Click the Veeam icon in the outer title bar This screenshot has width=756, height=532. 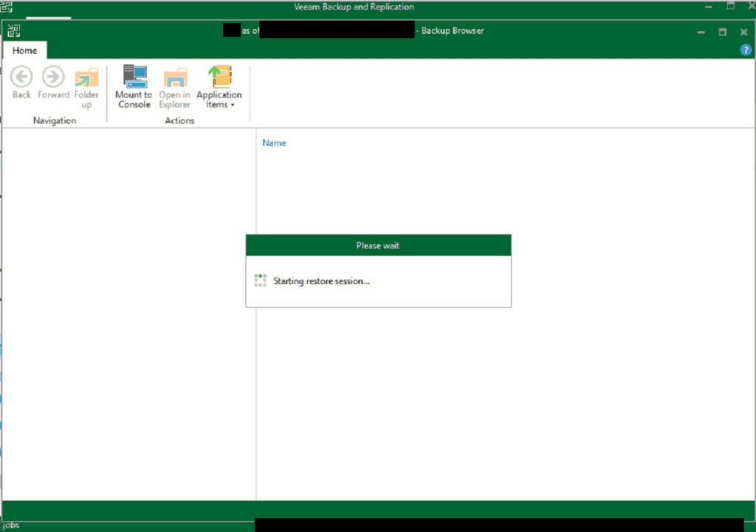tap(6, 7)
